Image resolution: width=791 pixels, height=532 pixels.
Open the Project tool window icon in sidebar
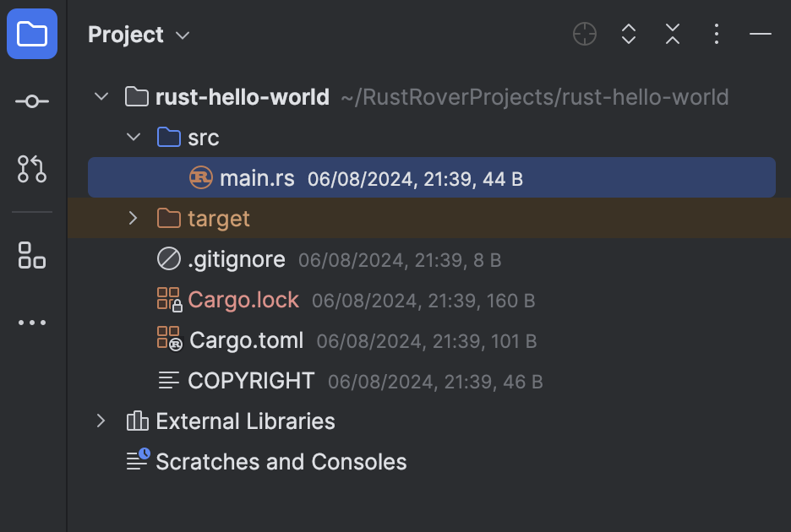31,34
